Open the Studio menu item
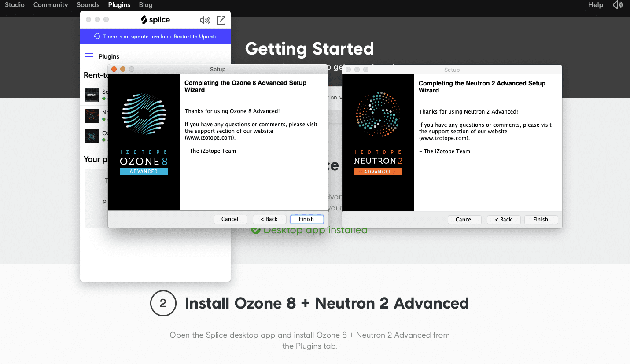 (15, 5)
